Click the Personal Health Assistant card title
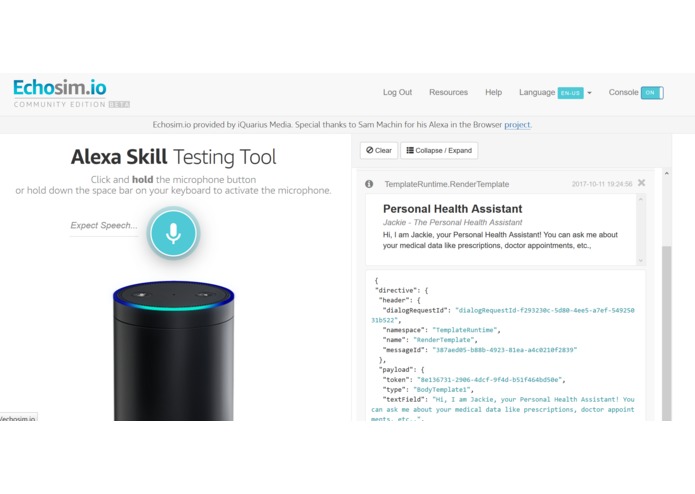 coord(452,209)
